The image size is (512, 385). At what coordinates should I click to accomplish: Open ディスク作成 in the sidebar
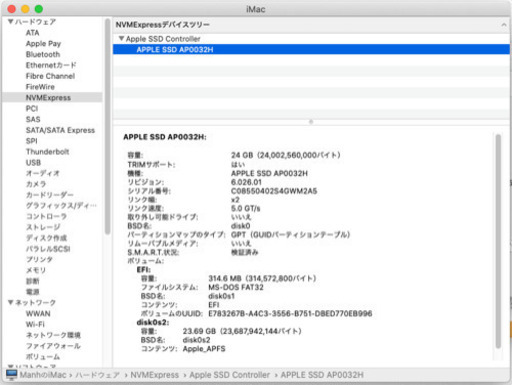coord(46,238)
